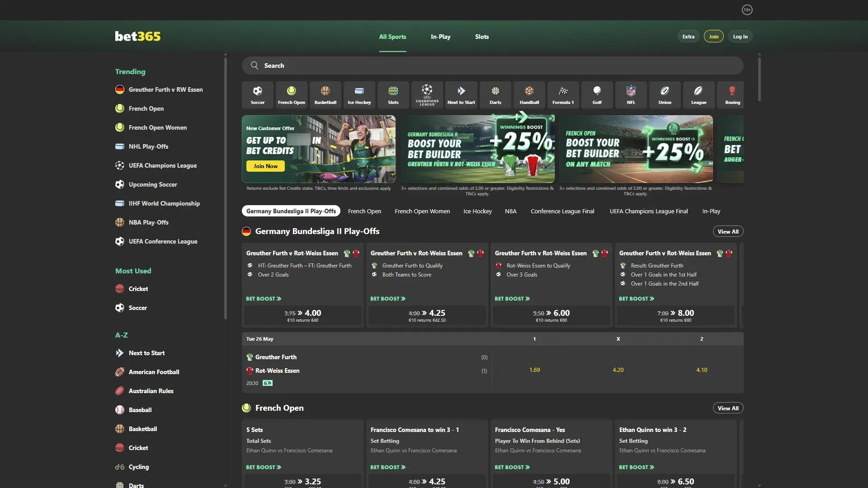
Task: Click the Log In button
Action: click(740, 37)
